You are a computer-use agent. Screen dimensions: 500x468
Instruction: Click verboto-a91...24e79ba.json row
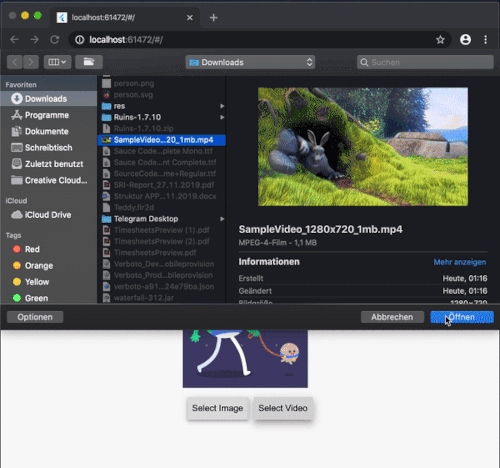[x=162, y=287]
